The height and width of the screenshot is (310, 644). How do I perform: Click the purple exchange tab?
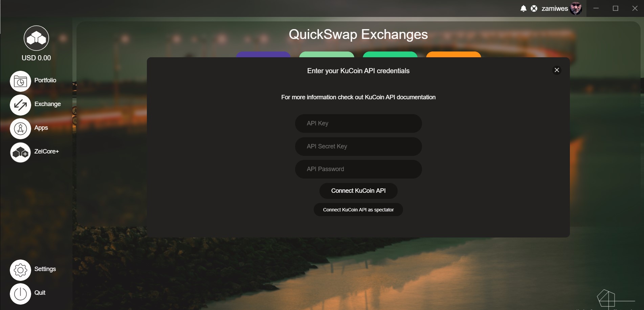(263, 54)
